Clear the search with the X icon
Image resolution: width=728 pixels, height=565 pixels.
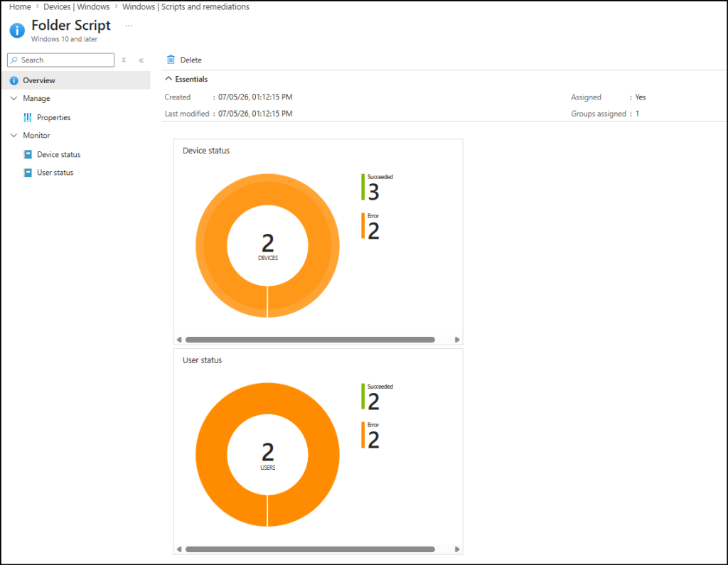[x=124, y=60]
